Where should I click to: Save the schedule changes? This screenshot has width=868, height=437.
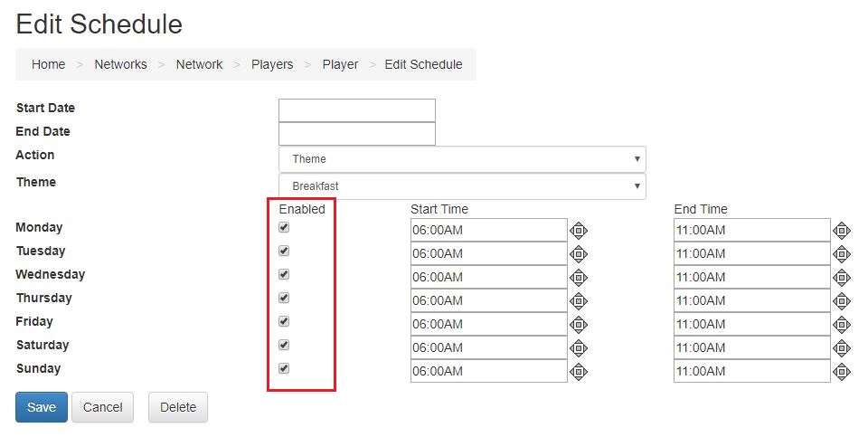coord(42,407)
